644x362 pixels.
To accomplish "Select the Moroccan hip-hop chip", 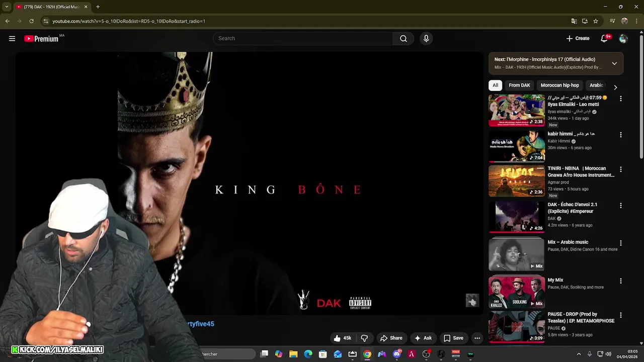I will coord(559,85).
